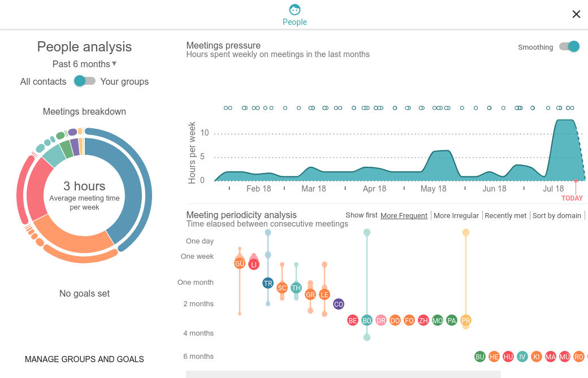Sort by More Irregular

coord(456,215)
